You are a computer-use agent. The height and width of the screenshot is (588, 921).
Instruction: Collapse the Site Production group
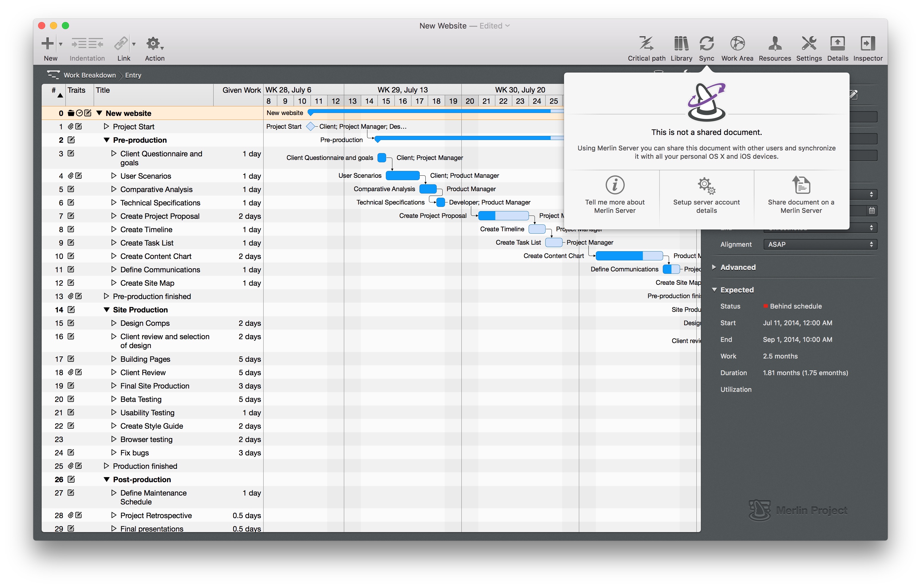point(106,310)
